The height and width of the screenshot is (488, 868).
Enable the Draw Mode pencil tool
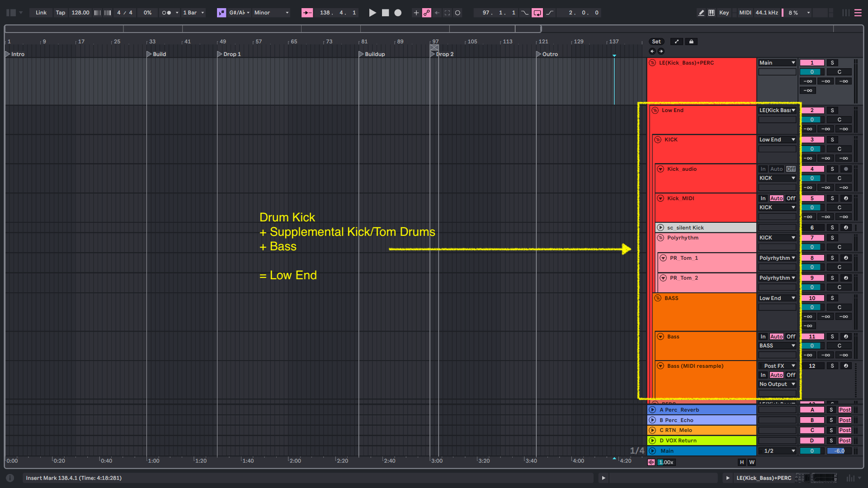coord(701,13)
